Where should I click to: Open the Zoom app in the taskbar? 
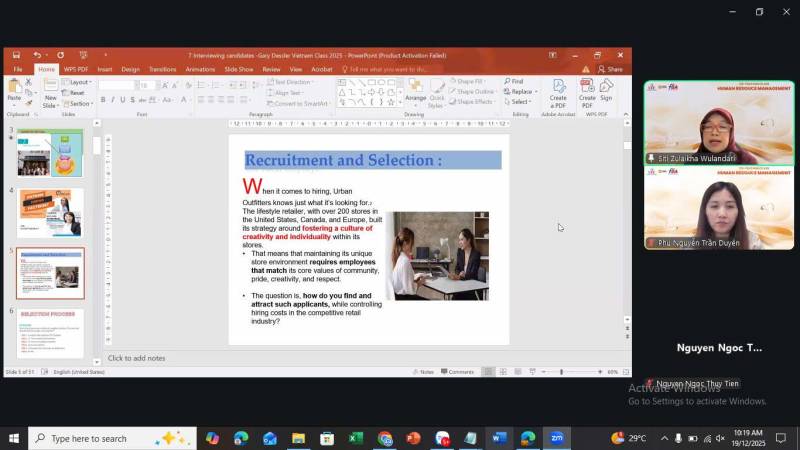click(556, 438)
